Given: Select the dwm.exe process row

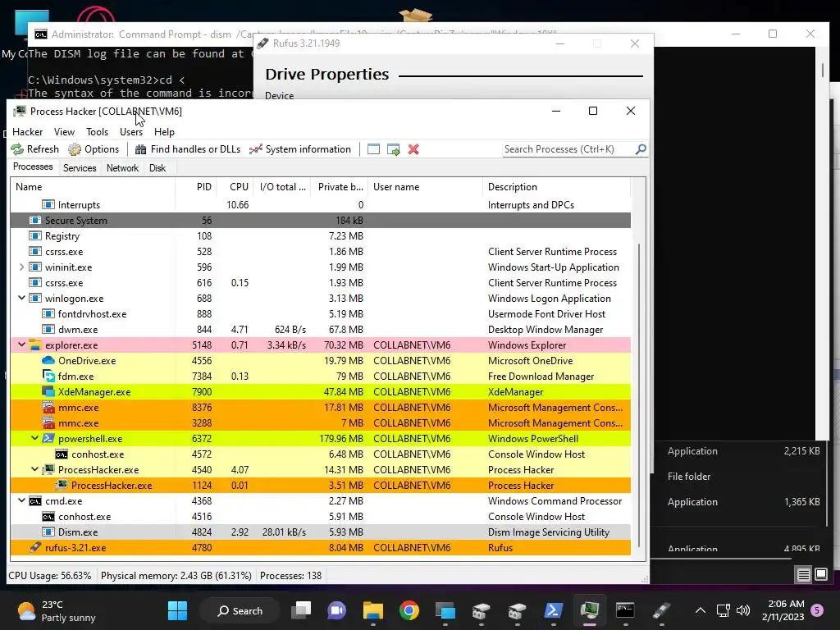Looking at the screenshot, I should (x=321, y=330).
